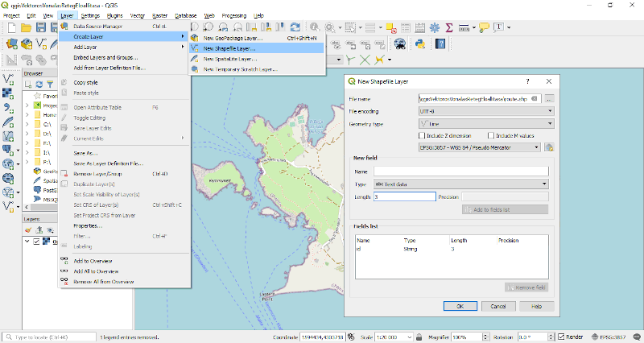Open the Add Layer submenu
The image size is (644, 343).
click(125, 47)
